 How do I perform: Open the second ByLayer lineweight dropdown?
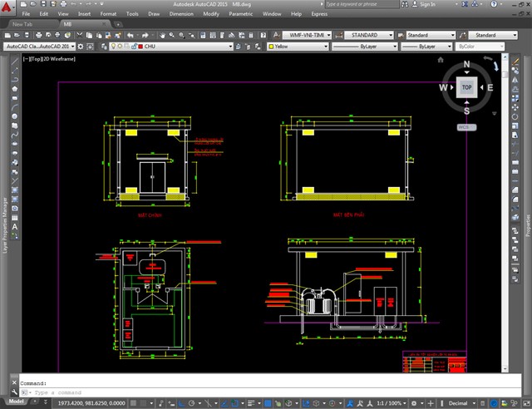pyautogui.click(x=426, y=47)
